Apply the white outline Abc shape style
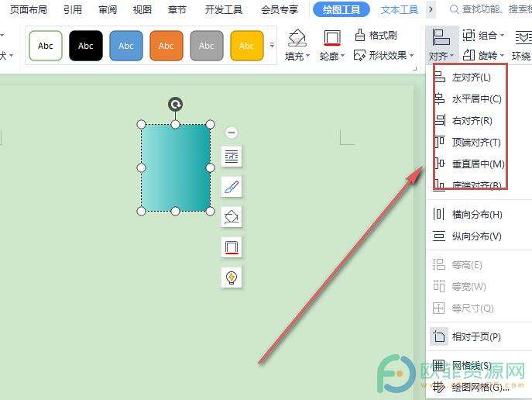 pos(46,46)
